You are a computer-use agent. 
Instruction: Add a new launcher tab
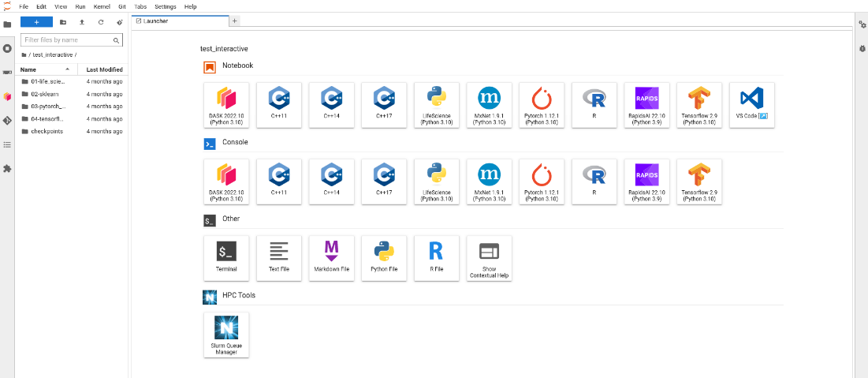coord(234,21)
